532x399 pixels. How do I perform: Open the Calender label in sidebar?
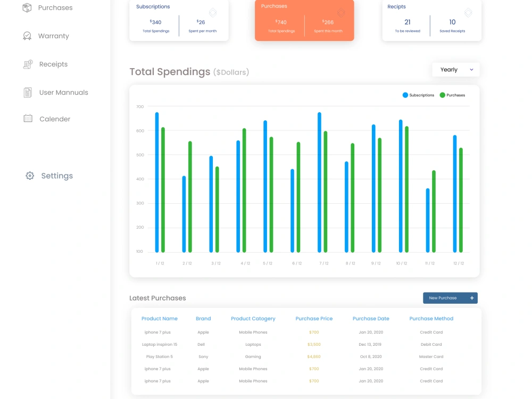click(x=55, y=119)
